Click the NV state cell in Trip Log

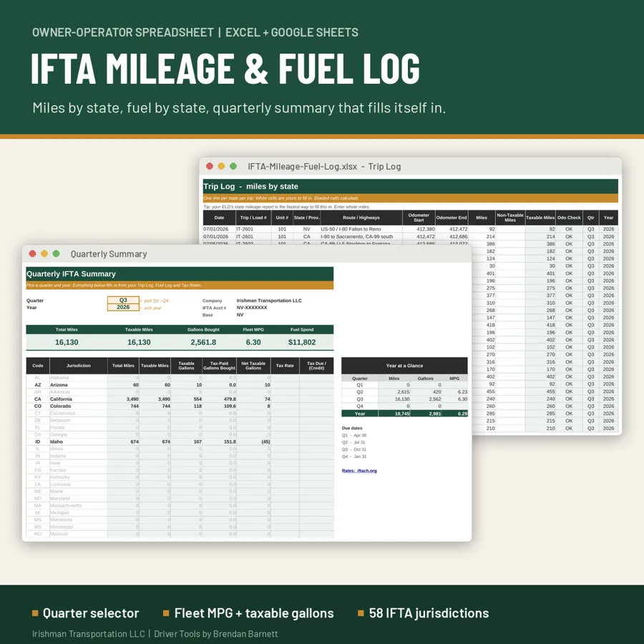coord(307,229)
